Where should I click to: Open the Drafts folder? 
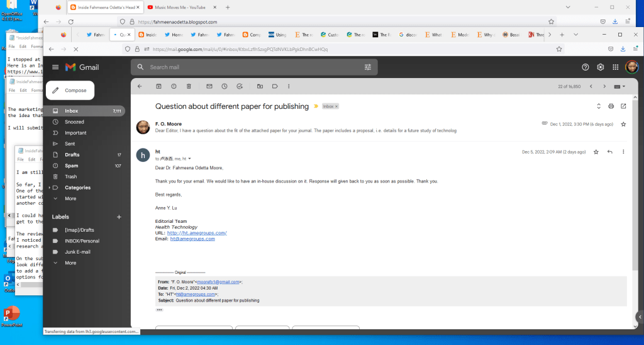(72, 154)
